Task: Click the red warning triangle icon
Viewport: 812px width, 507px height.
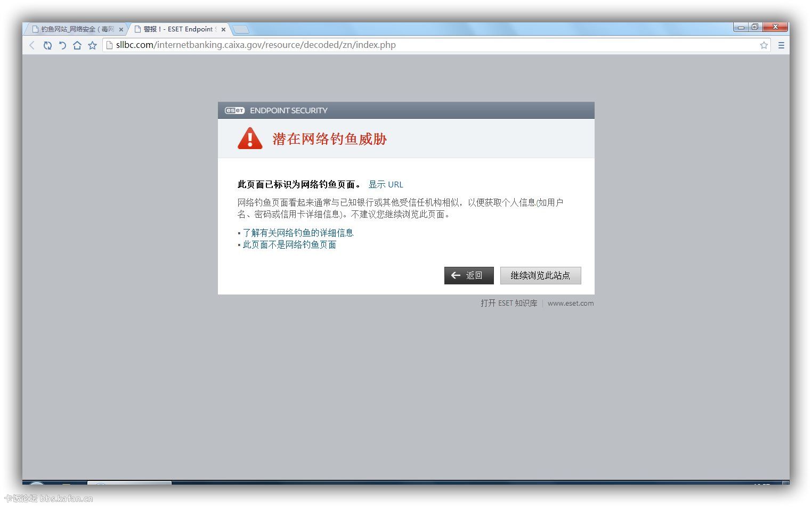Action: (250, 138)
